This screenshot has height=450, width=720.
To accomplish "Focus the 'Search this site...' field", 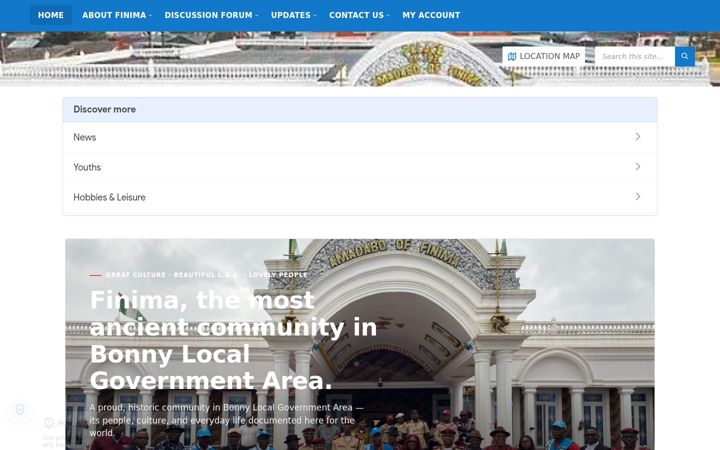I will 635,56.
